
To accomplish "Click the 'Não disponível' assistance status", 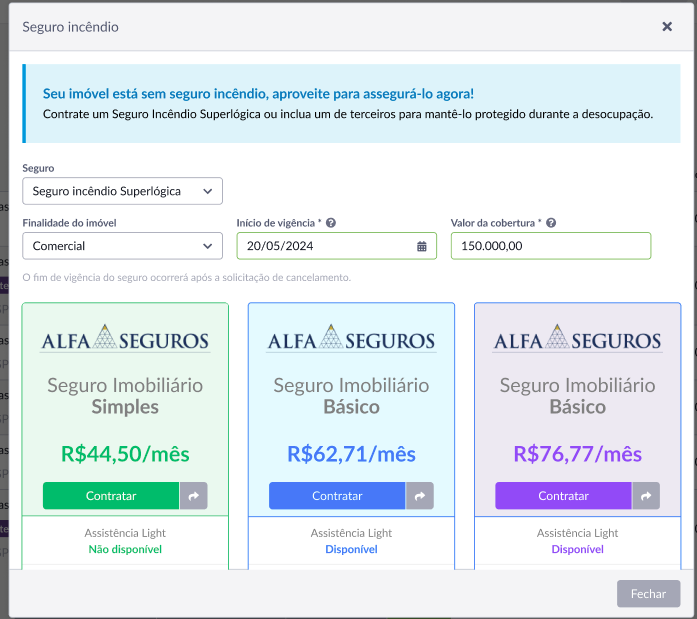I will [x=125, y=549].
